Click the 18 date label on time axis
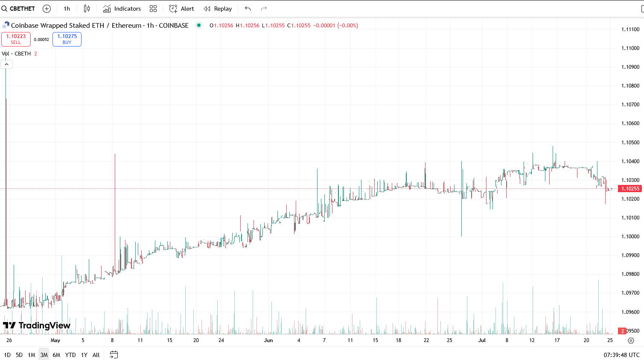 [399, 340]
